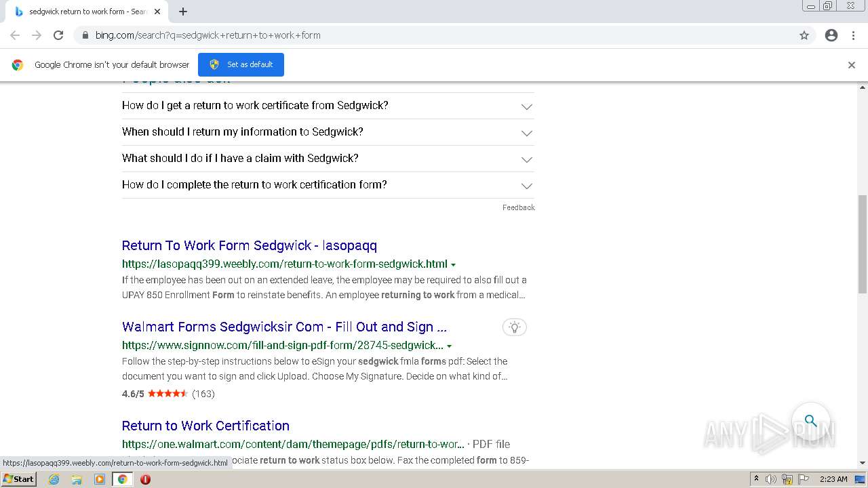Click the 2:23 AM clock
Viewport: 868px width, 488px height.
(x=833, y=479)
